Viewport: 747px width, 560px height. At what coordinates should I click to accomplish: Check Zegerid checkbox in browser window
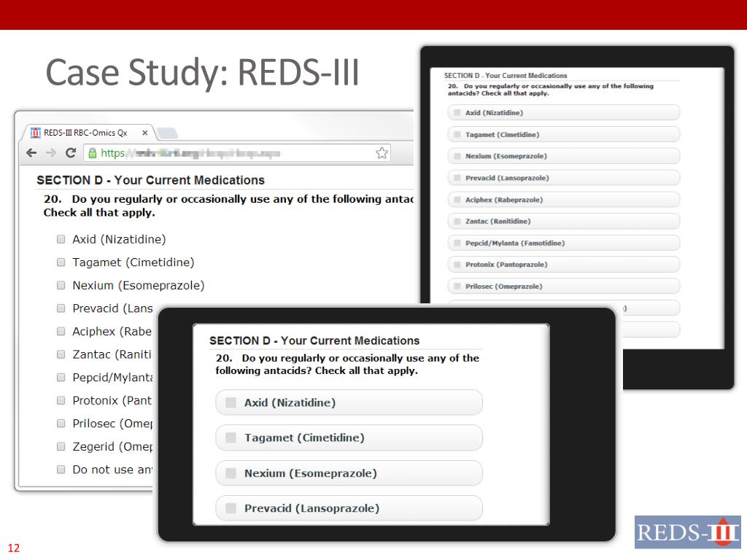[61, 446]
